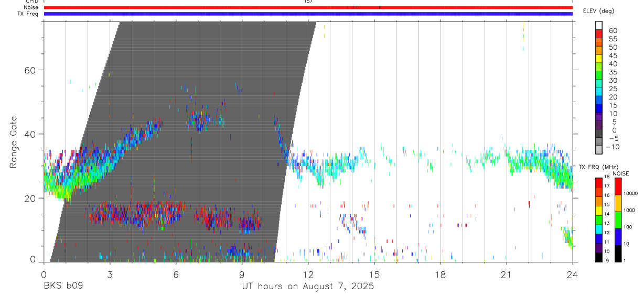Click the "BKS b09" radar beam label
Image resolution: width=644 pixels, height=297 pixels.
point(63,287)
